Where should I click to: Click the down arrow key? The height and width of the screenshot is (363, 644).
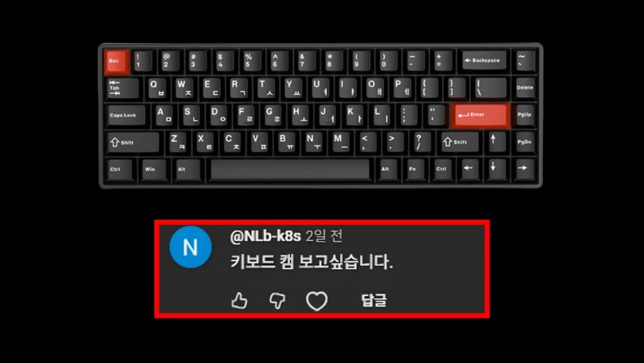(493, 168)
